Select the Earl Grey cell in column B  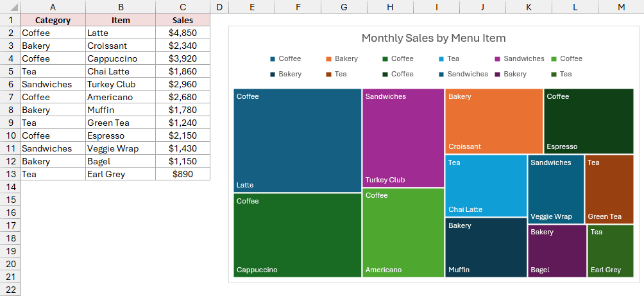(x=121, y=174)
